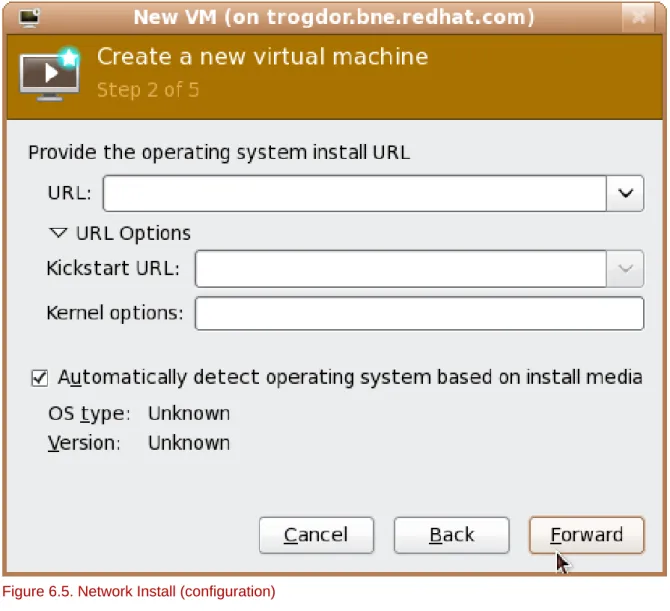Close the New VM dialog window
The image size is (670, 611).
(x=638, y=18)
